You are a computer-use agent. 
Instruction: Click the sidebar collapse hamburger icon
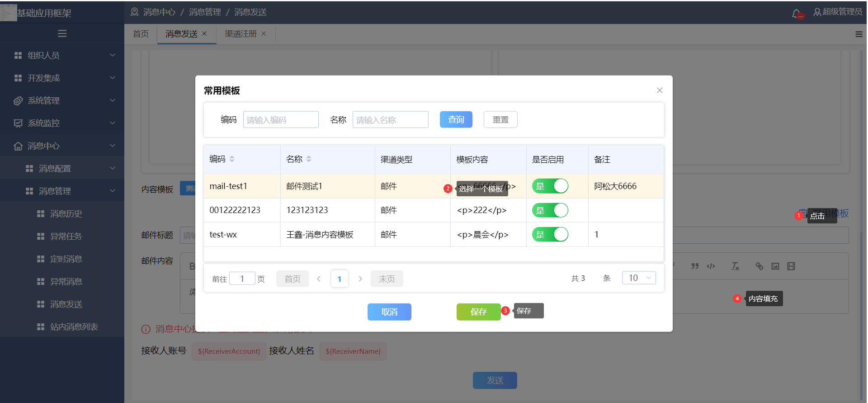(62, 33)
